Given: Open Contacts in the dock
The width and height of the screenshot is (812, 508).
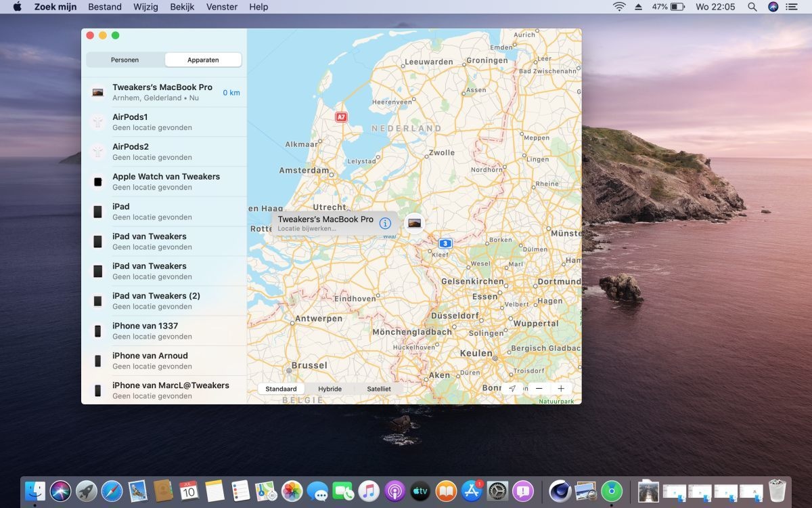Looking at the screenshot, I should (x=163, y=491).
